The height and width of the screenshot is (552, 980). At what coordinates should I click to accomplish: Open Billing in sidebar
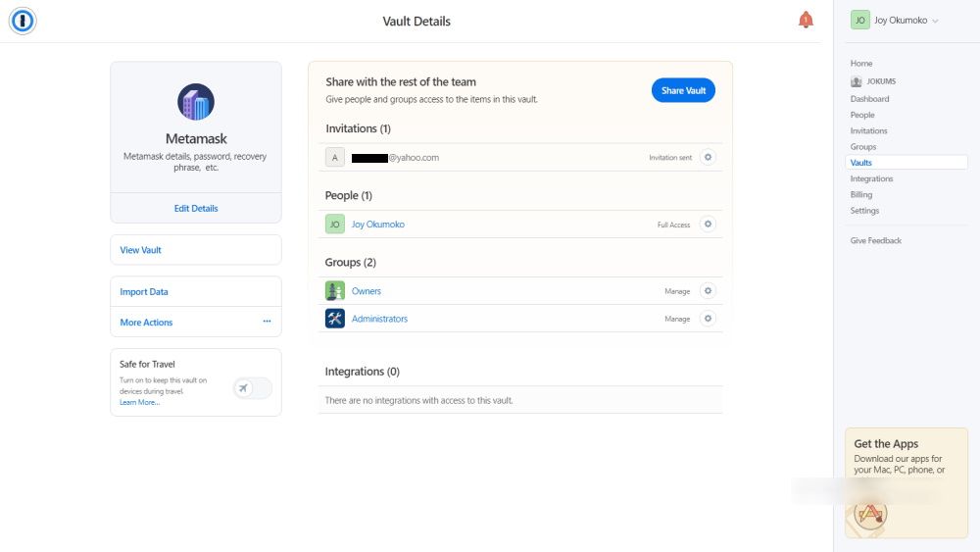pos(861,194)
